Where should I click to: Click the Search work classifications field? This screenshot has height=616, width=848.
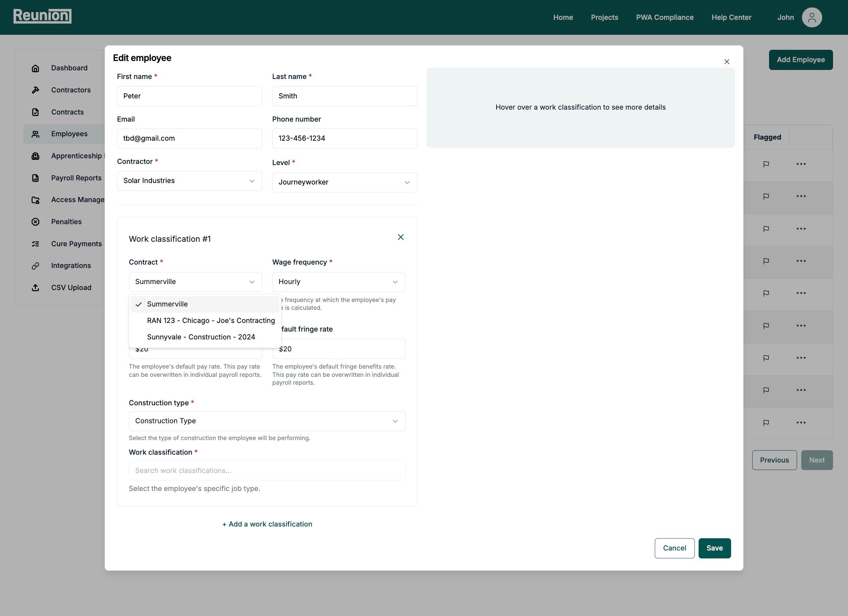tap(266, 470)
